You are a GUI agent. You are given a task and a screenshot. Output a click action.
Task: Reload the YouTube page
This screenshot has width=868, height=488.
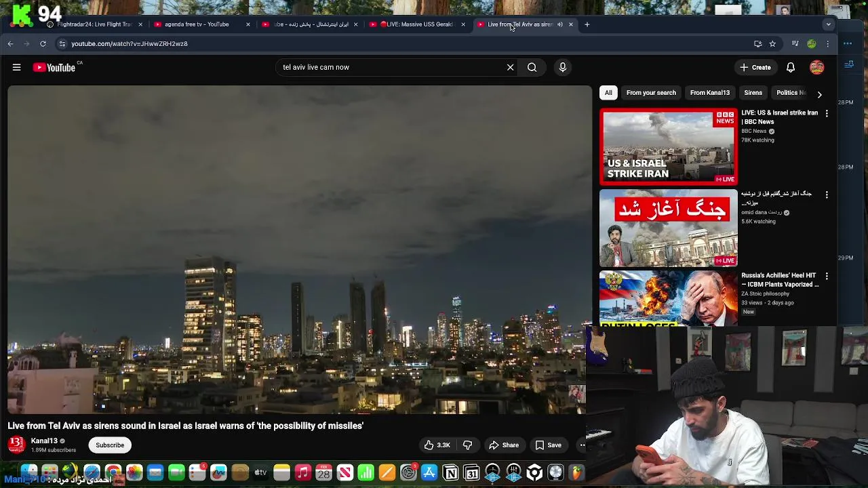coord(43,43)
